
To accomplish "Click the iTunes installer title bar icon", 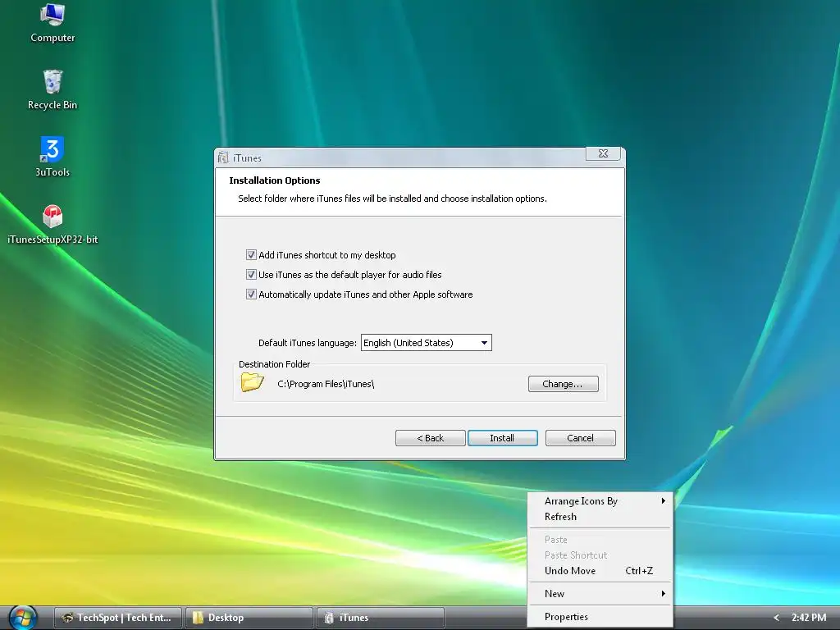I will (223, 157).
